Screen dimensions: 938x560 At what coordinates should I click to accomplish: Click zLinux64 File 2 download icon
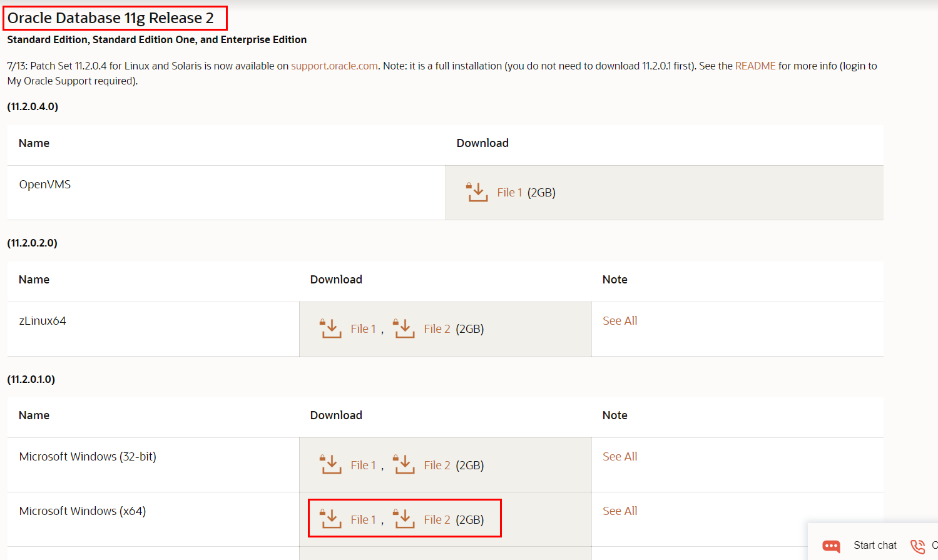point(404,328)
